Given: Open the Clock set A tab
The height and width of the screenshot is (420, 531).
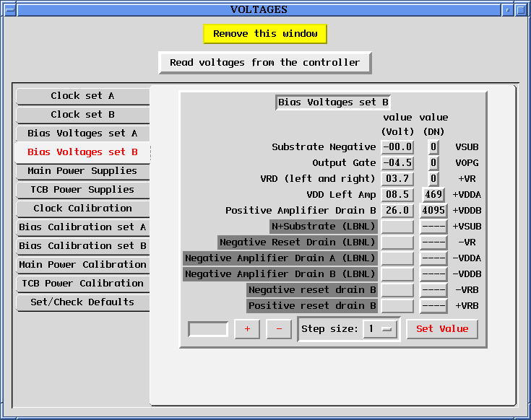Looking at the screenshot, I should tap(82, 96).
